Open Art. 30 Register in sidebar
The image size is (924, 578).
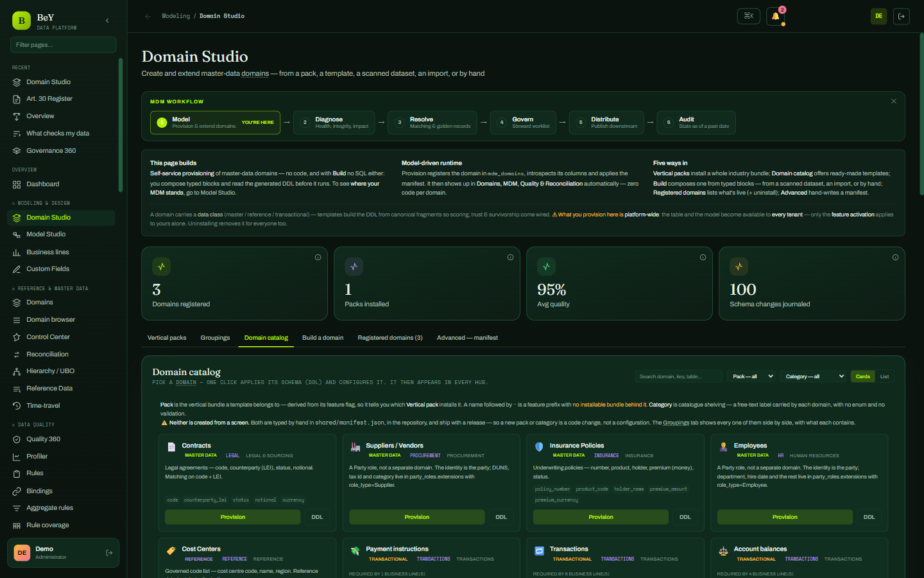tap(62, 99)
